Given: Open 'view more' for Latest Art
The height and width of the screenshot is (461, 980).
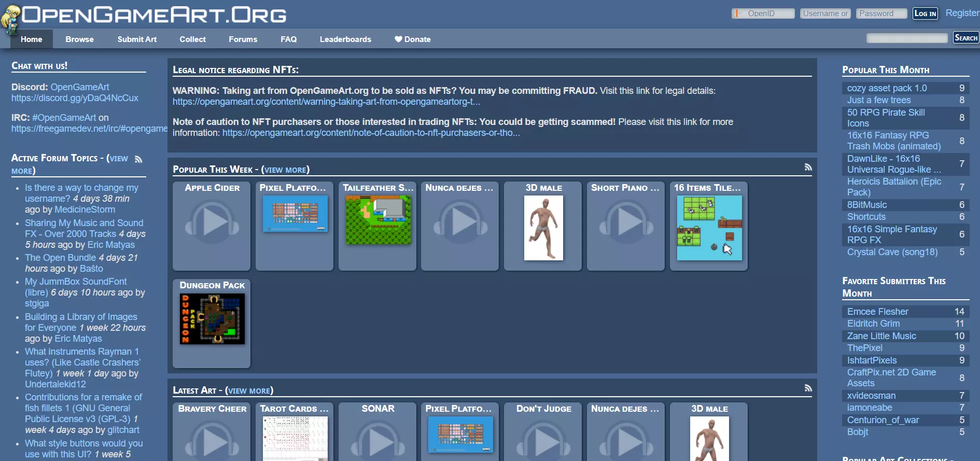Looking at the screenshot, I should coord(249,391).
